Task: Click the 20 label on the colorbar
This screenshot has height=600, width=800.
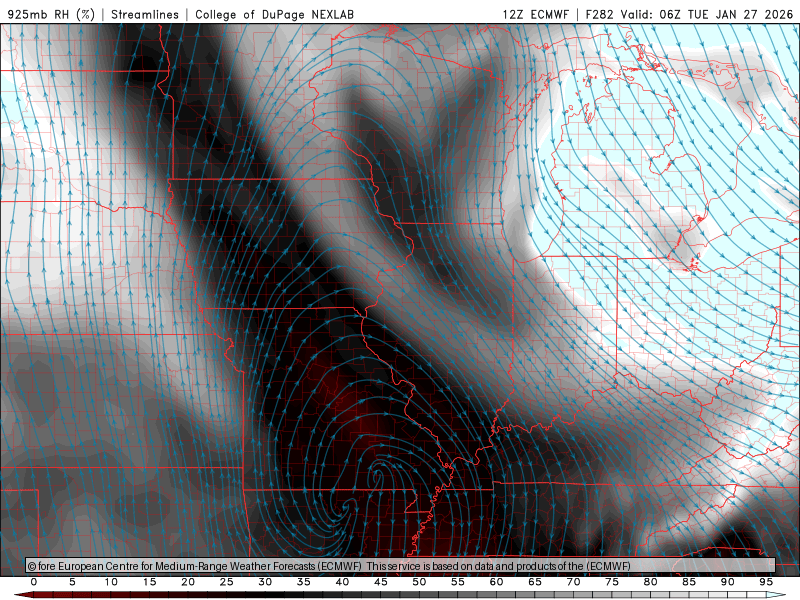Action: coord(188,582)
